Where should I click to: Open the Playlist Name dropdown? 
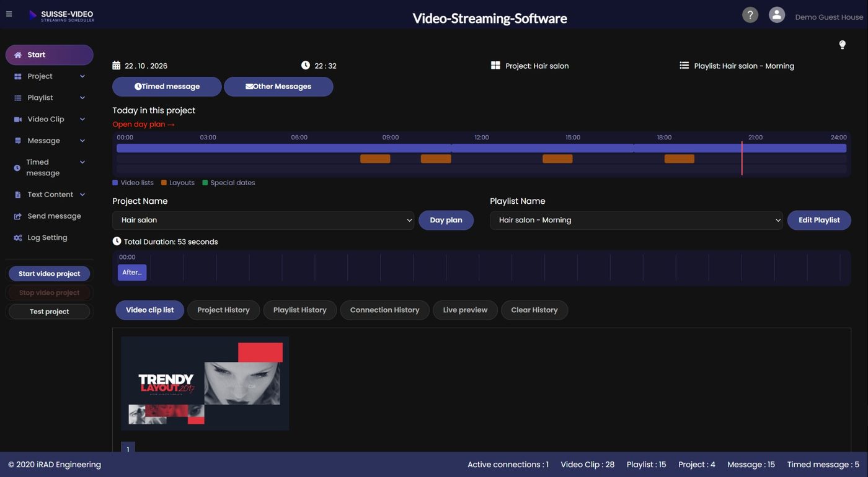[637, 221]
